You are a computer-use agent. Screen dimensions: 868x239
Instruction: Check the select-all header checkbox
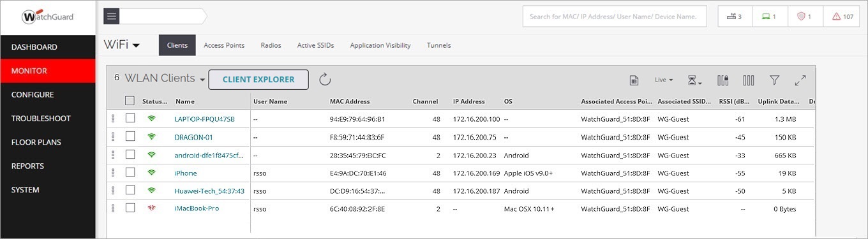[x=130, y=101]
